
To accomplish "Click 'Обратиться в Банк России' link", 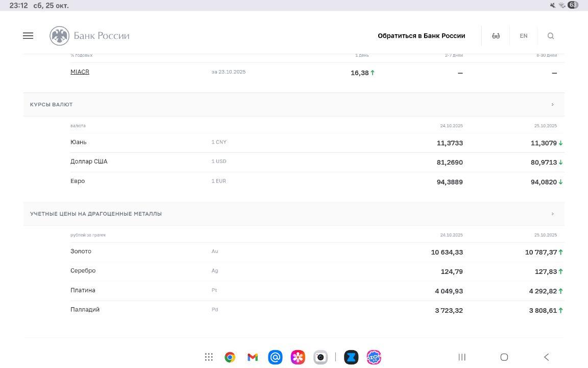I will tap(421, 36).
